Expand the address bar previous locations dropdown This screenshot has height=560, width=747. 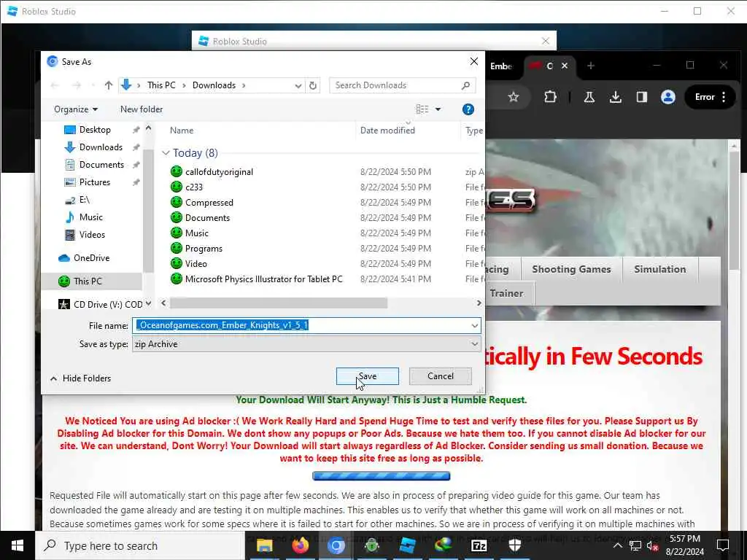(298, 86)
